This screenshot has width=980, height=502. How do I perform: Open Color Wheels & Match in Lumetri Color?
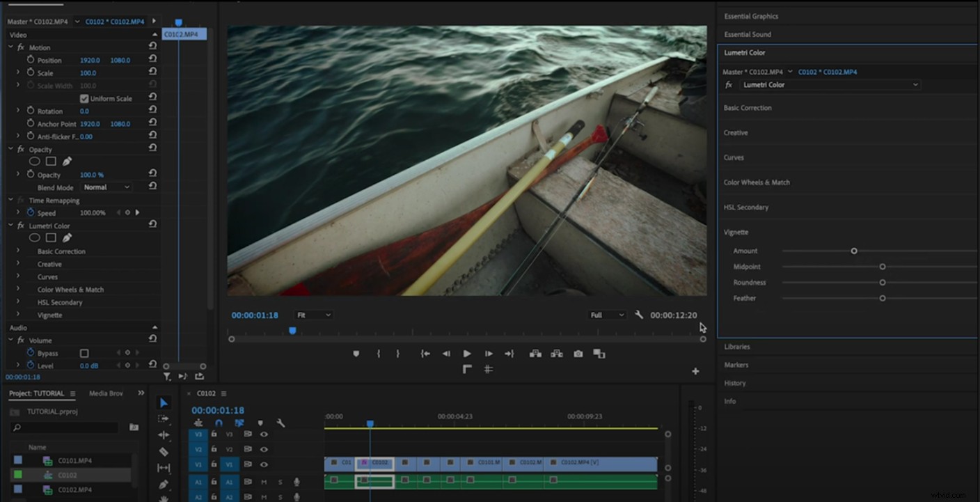757,182
